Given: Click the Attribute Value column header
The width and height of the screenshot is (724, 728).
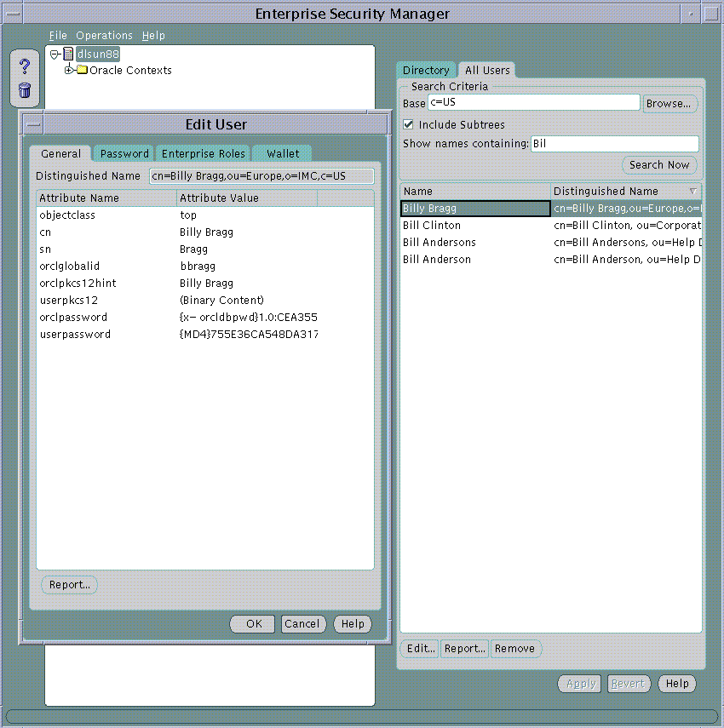Looking at the screenshot, I should (x=247, y=198).
